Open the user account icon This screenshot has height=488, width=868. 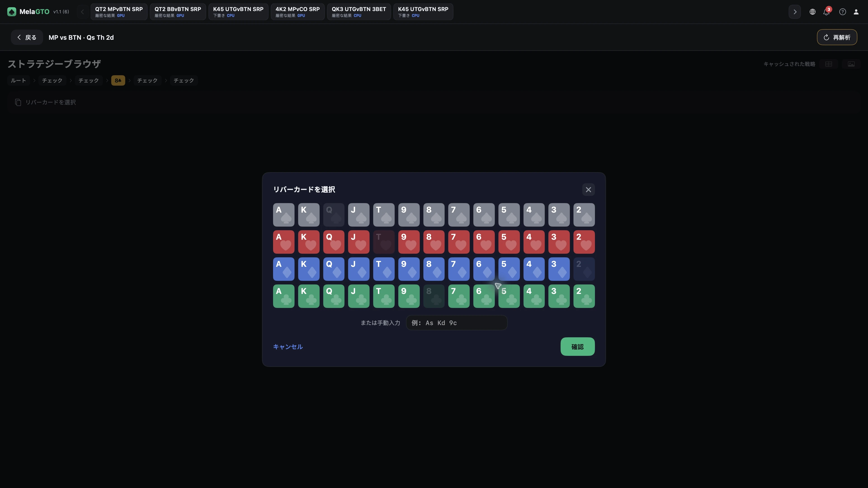pos(856,12)
